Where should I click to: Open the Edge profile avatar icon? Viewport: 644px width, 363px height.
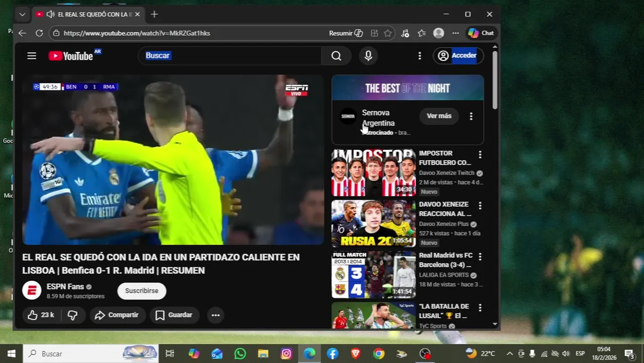pos(438,33)
